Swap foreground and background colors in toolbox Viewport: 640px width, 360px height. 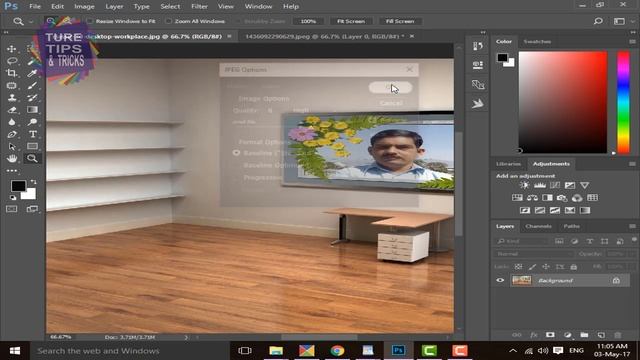33,182
